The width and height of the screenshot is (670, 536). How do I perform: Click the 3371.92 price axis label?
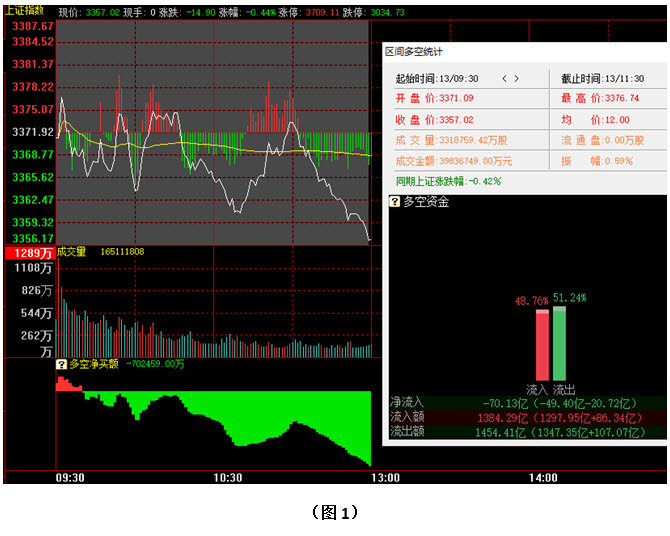click(31, 132)
